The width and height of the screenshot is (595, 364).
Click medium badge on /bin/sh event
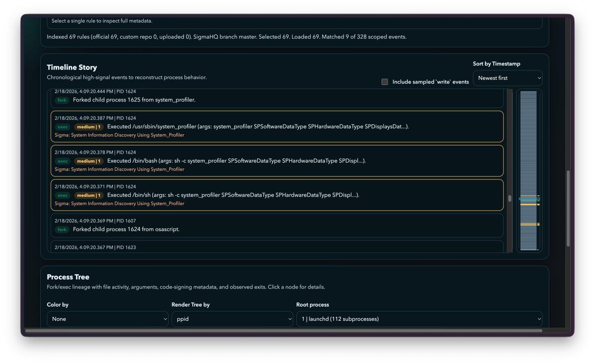coord(89,195)
